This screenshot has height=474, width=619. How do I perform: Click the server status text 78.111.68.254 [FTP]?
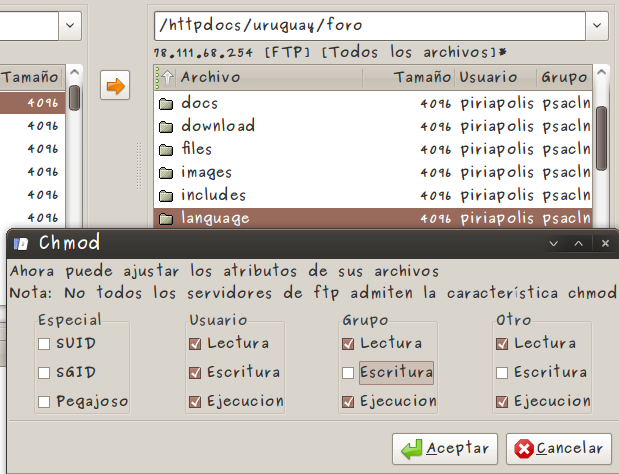click(232, 52)
